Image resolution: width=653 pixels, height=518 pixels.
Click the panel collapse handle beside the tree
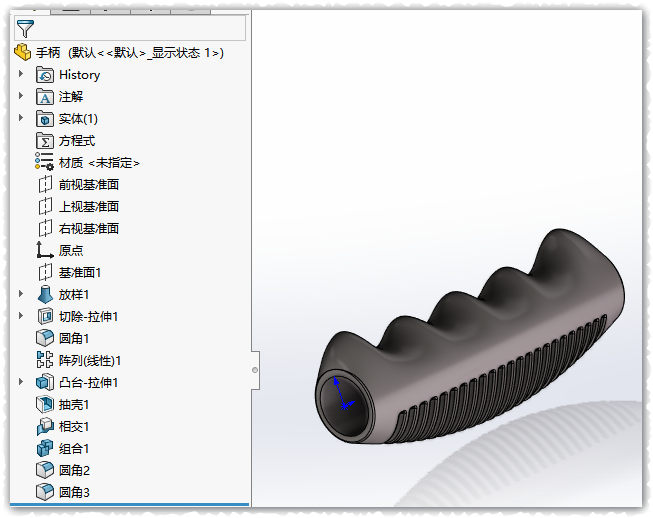click(x=255, y=370)
